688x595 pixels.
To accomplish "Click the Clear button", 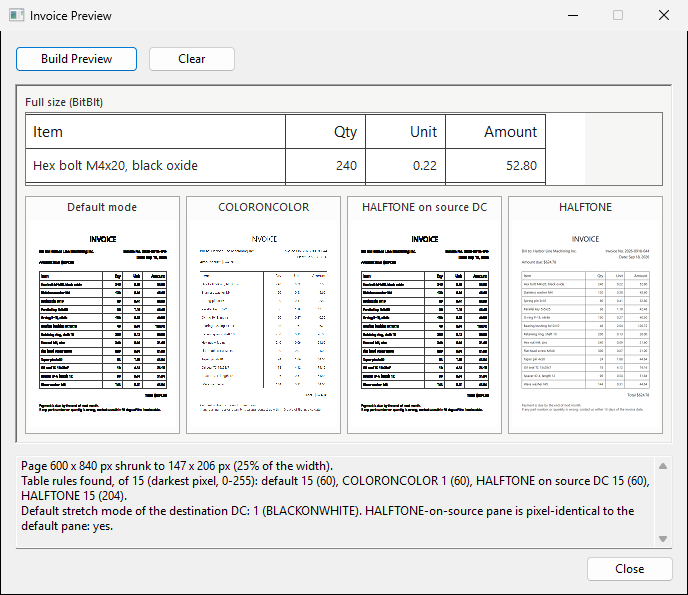I will coord(192,59).
